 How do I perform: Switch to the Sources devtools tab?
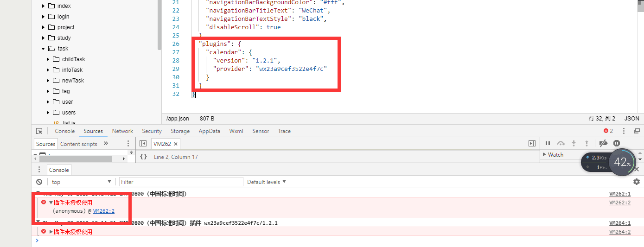click(x=93, y=131)
